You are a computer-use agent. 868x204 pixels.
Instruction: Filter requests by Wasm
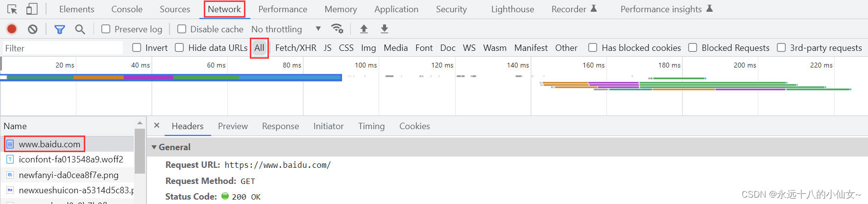click(495, 48)
